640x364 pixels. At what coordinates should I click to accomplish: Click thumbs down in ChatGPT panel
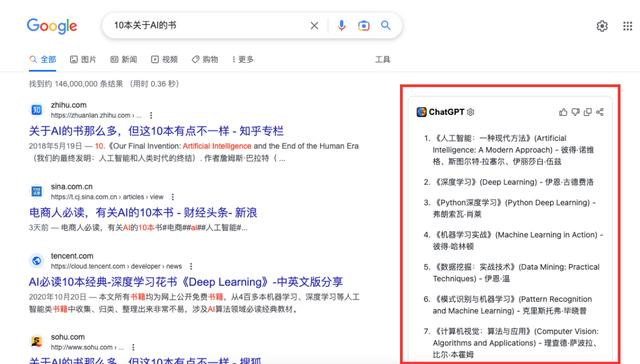click(576, 112)
